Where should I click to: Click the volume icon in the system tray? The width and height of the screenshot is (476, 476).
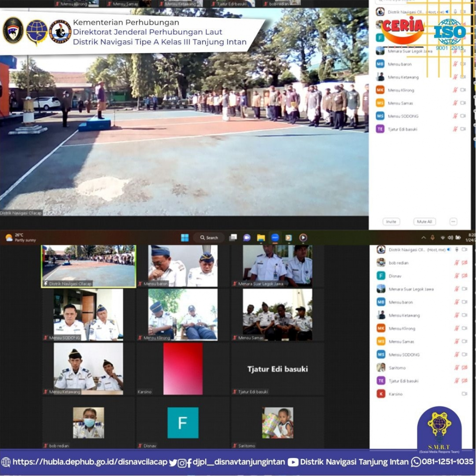pos(450,238)
